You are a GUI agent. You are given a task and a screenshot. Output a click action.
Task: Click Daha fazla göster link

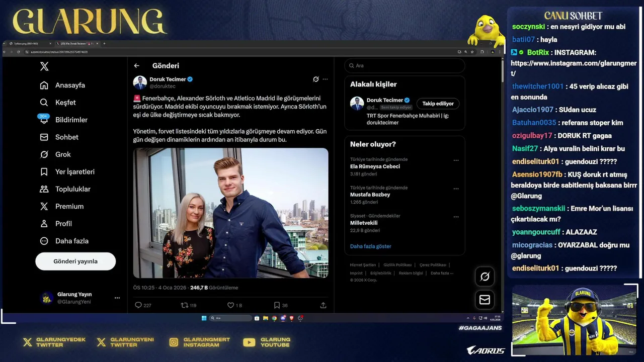pos(371,246)
